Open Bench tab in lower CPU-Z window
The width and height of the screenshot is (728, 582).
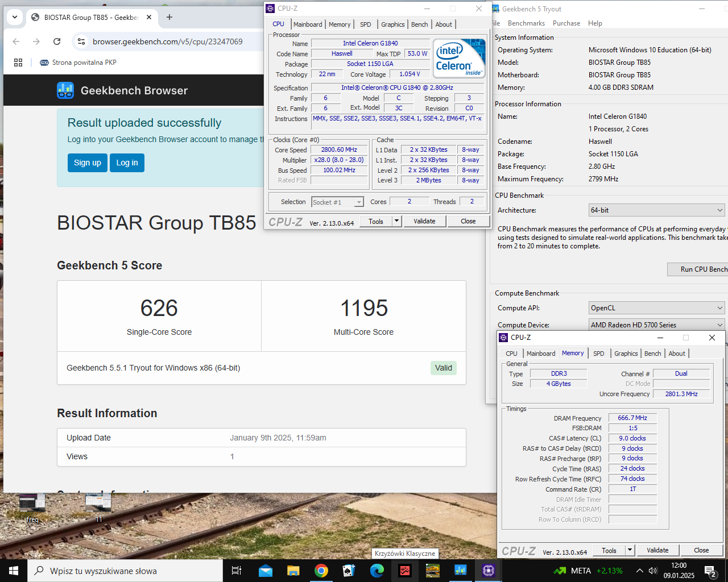click(x=653, y=354)
